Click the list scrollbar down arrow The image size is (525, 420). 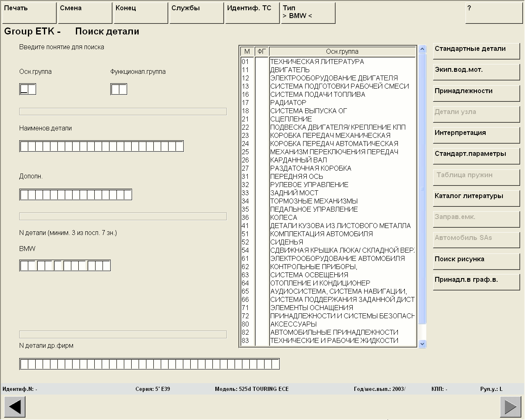422,344
